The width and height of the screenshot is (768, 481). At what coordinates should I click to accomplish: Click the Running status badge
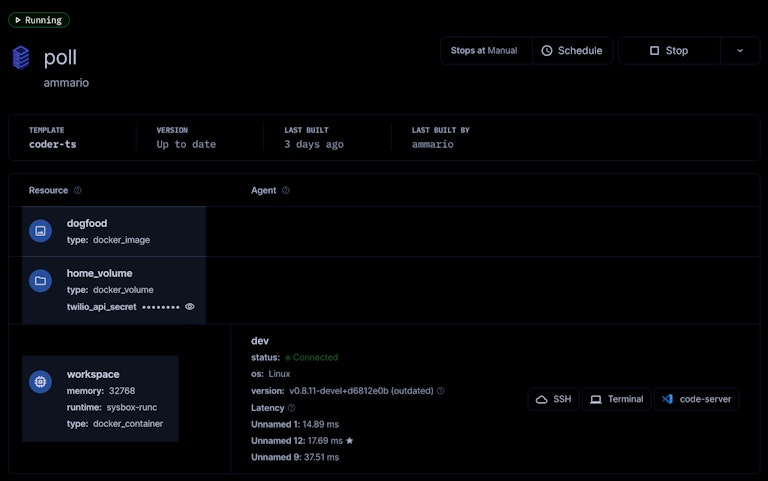(x=38, y=20)
